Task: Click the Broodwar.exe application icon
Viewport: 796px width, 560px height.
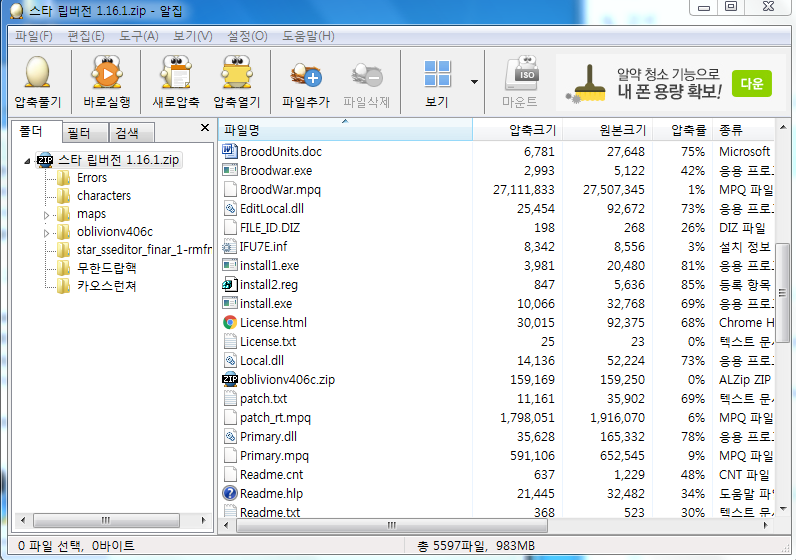Action: (x=230, y=171)
